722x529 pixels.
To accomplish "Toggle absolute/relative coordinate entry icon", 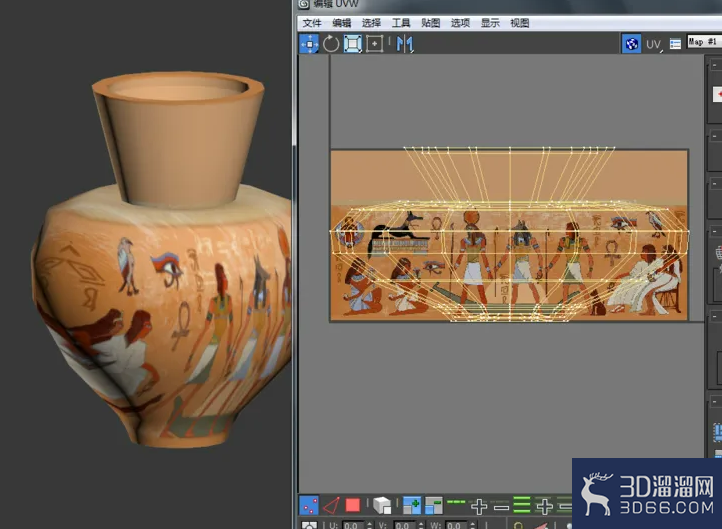I will 309,525.
